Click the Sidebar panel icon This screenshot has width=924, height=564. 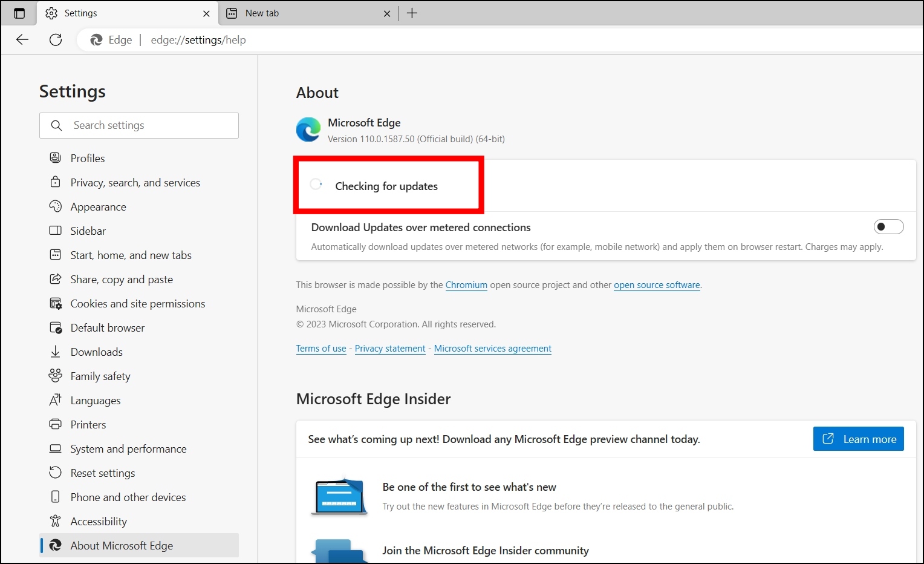[55, 231]
